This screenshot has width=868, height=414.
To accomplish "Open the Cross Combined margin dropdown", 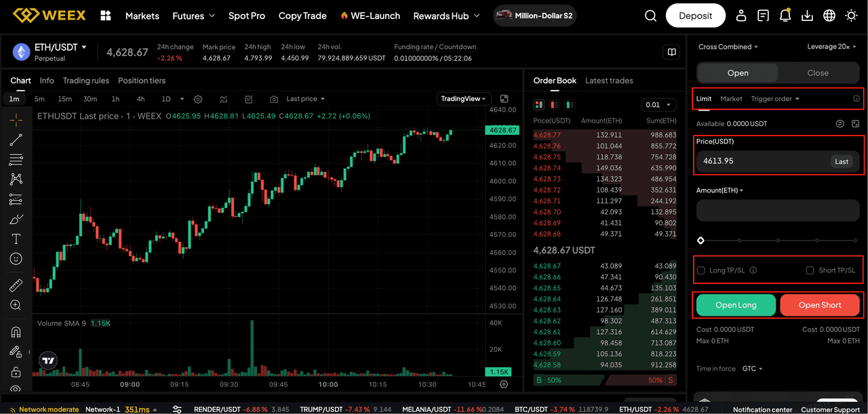I will [x=728, y=46].
